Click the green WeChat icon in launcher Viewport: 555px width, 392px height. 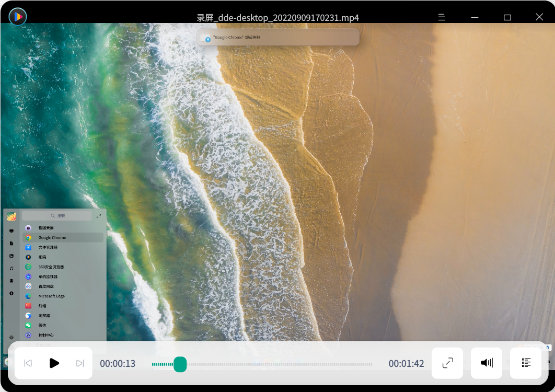pos(29,326)
